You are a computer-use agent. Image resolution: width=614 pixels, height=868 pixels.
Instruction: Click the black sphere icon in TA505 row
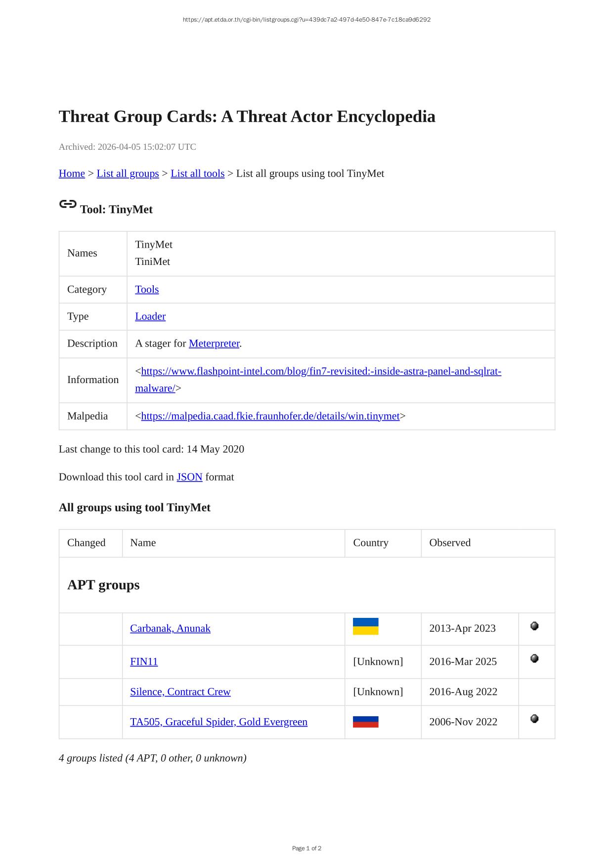pyautogui.click(x=534, y=719)
